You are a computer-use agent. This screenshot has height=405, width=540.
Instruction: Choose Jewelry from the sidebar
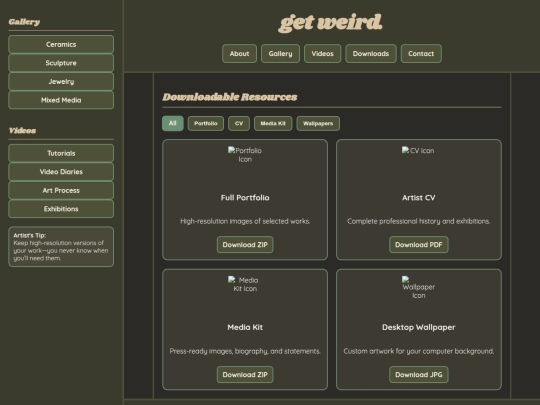pyautogui.click(x=61, y=82)
